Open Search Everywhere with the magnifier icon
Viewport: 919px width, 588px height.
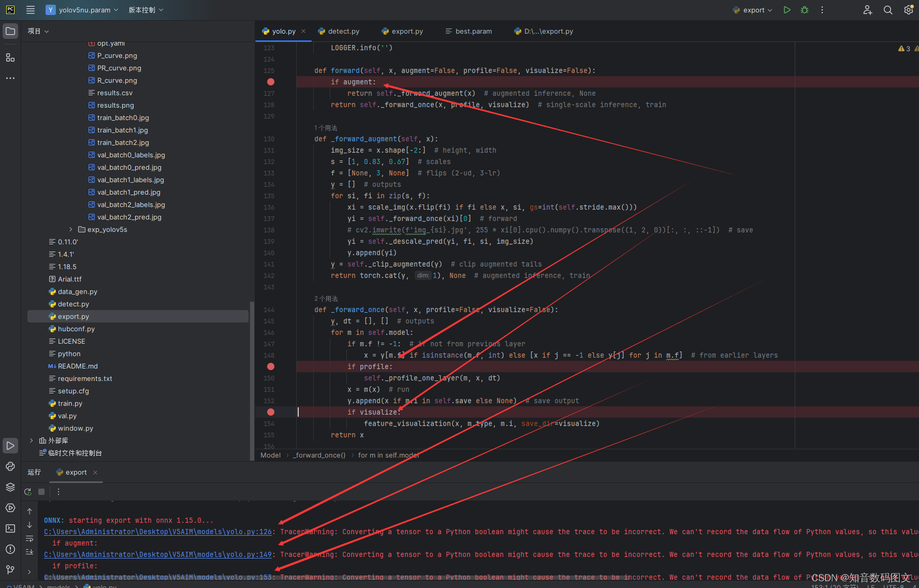(x=888, y=9)
